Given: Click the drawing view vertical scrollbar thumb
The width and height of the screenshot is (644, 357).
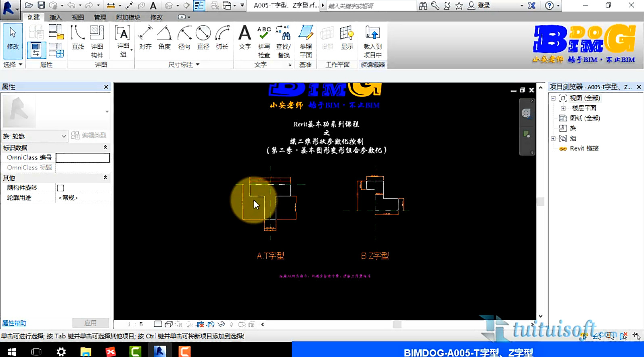Looking at the screenshot, I should click(541, 201).
